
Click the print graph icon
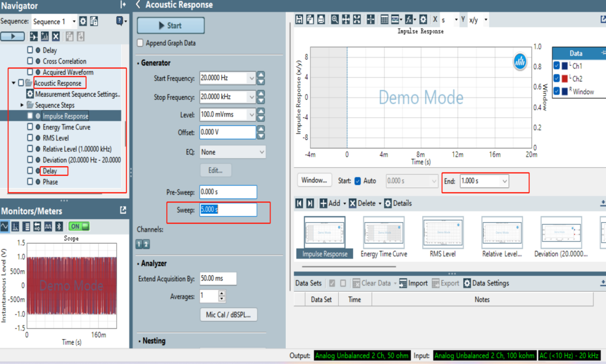[x=321, y=20]
